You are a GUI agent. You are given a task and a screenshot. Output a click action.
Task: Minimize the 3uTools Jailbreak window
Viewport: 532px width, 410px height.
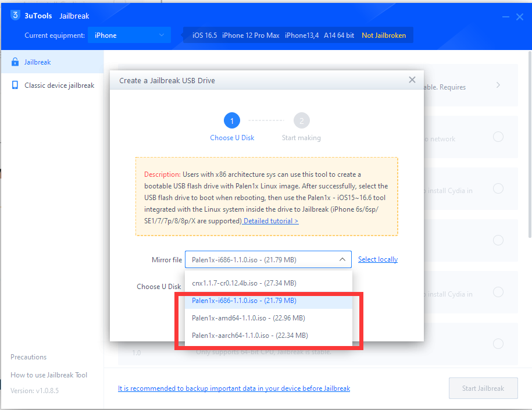(505, 17)
